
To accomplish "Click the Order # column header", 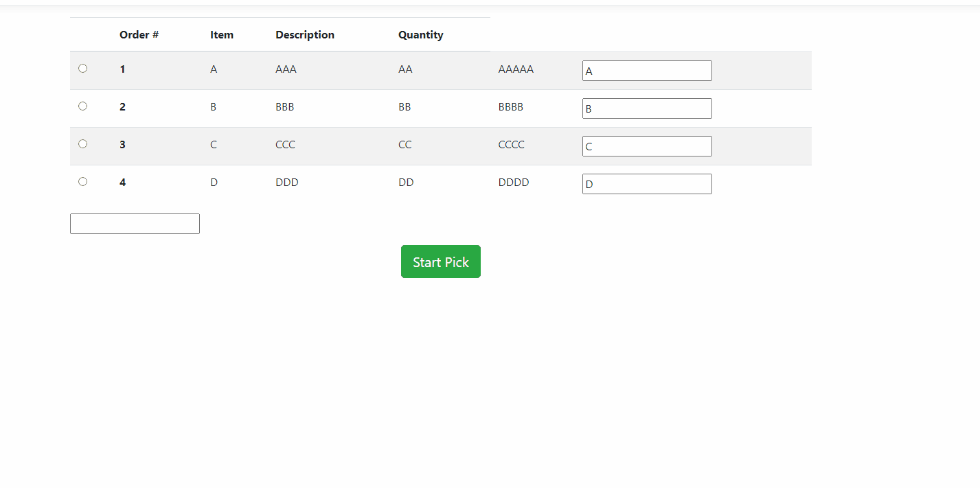I will [x=139, y=35].
